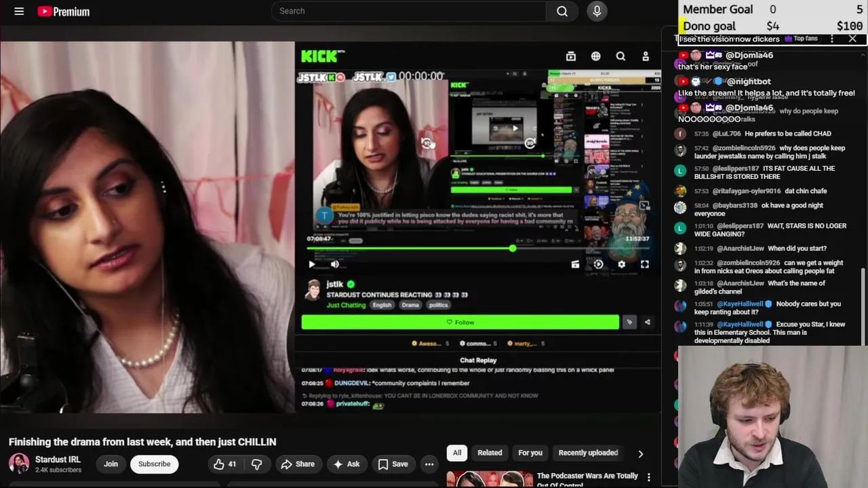Screen dimensions: 868x488
Task: Toggle Kick theater mode icon
Action: coord(575,264)
